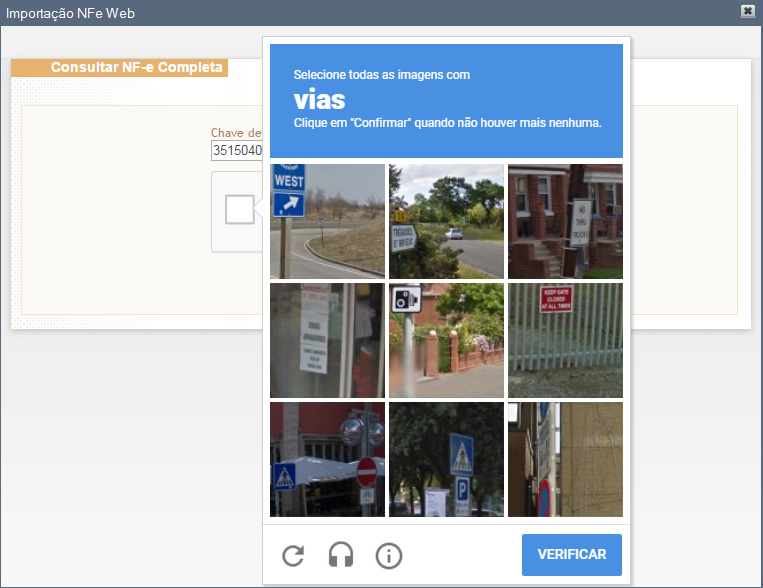Select the Keep Gate Closed fence tile

coord(565,340)
